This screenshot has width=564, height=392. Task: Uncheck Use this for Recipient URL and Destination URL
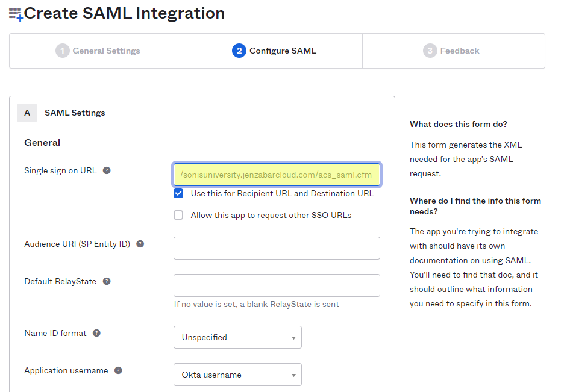(178, 193)
